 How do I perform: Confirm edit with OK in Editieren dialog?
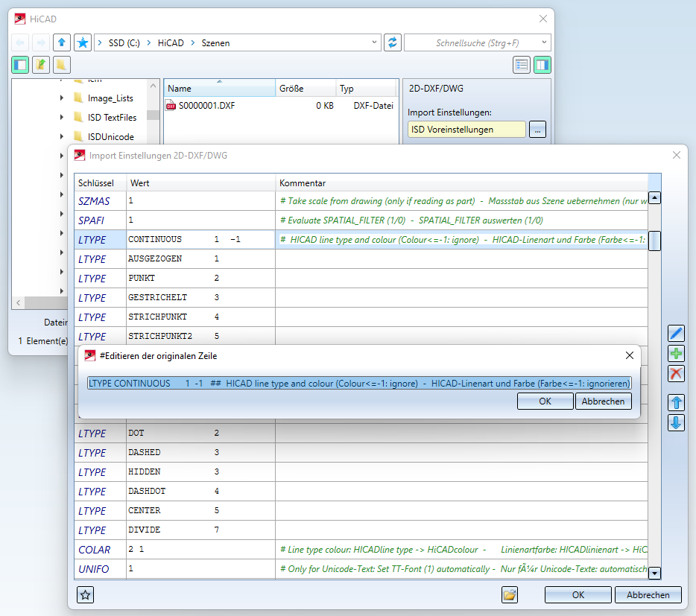coord(545,401)
